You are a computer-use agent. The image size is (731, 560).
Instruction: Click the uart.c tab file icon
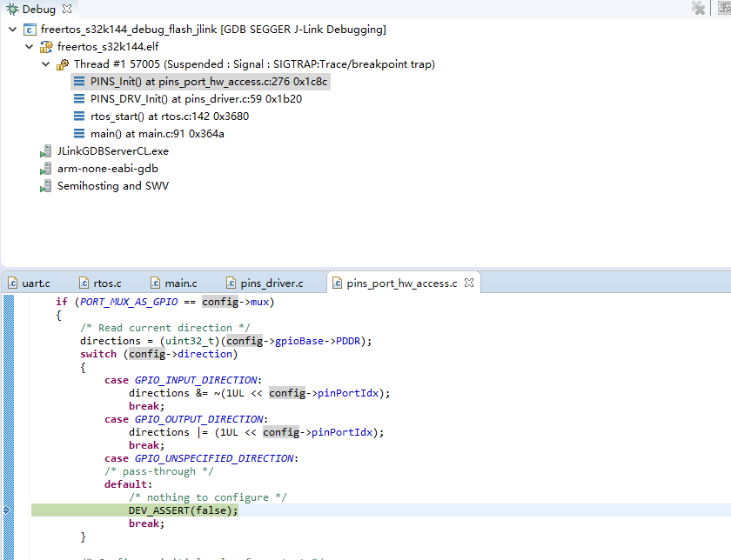[x=12, y=283]
